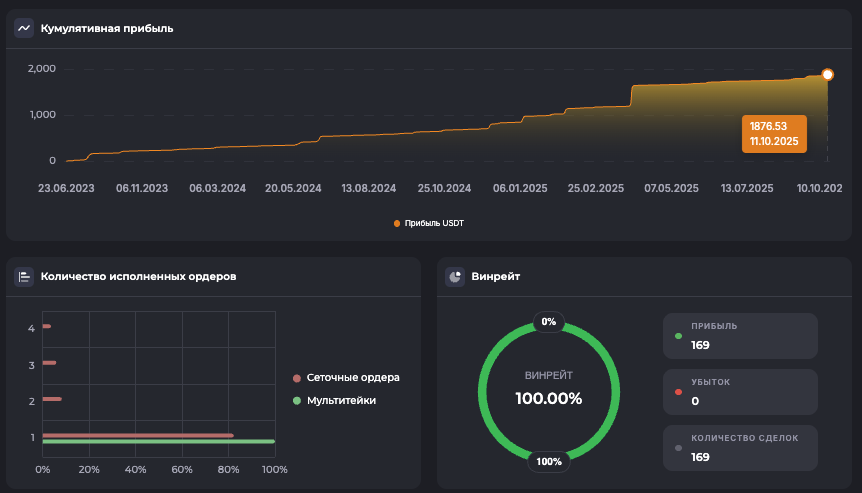Click the green dot in the Прибыль card
Screen dimensions: 862x493
point(679,336)
